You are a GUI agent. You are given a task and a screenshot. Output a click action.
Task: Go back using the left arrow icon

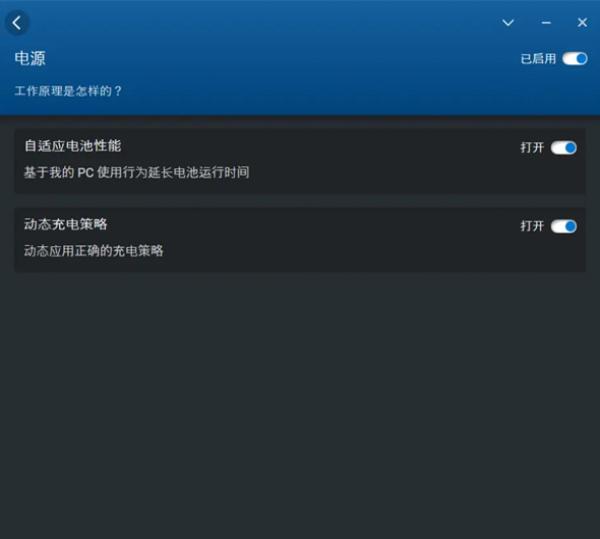coord(16,23)
